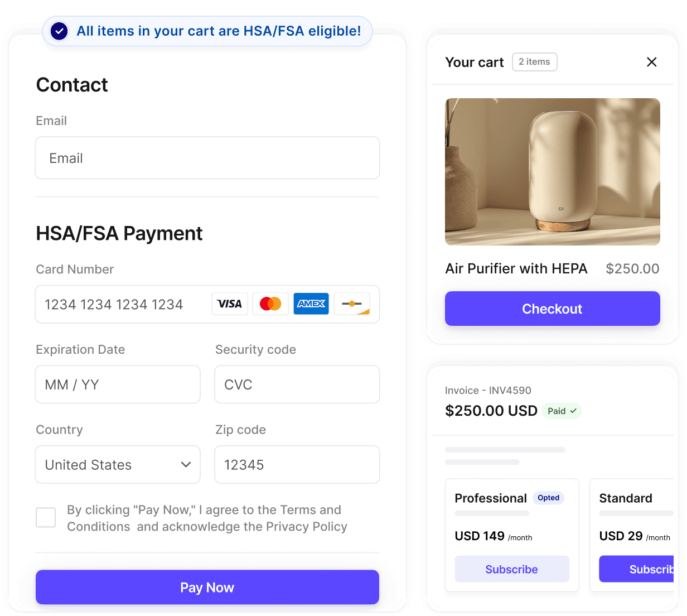Click the Amex card icon
Screen dimensions: 687x616
click(311, 304)
